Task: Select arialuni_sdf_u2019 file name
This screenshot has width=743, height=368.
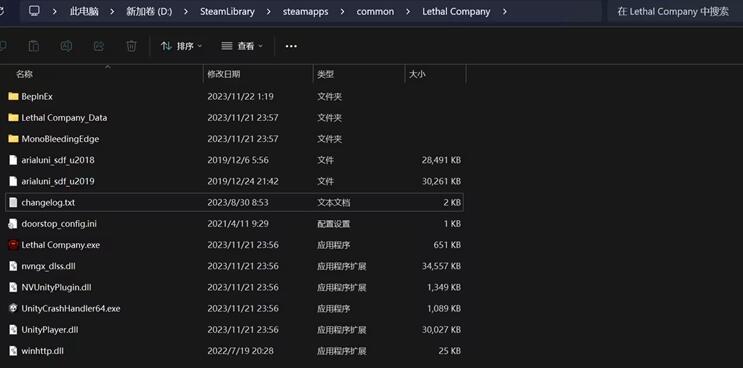Action: pyautogui.click(x=58, y=181)
